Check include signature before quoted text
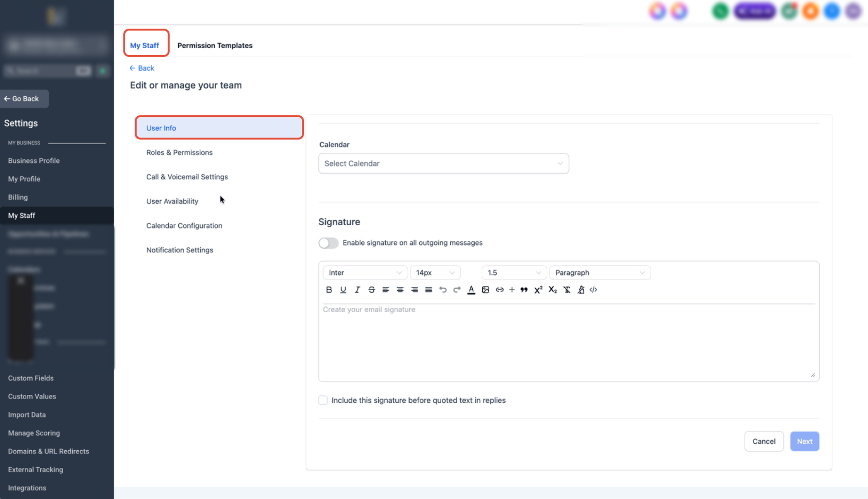Image resolution: width=868 pixels, height=499 pixels. (323, 400)
